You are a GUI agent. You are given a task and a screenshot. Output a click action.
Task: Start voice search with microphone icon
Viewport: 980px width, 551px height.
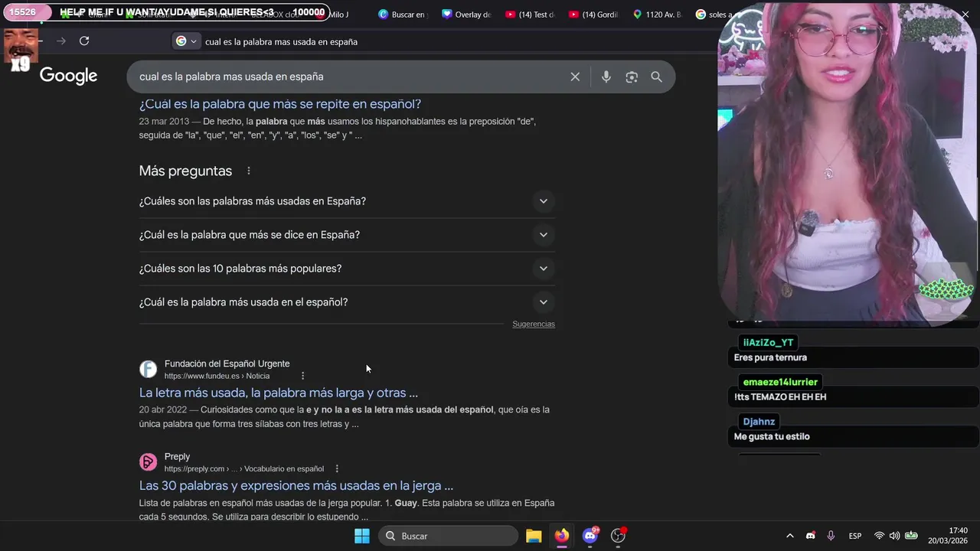606,77
